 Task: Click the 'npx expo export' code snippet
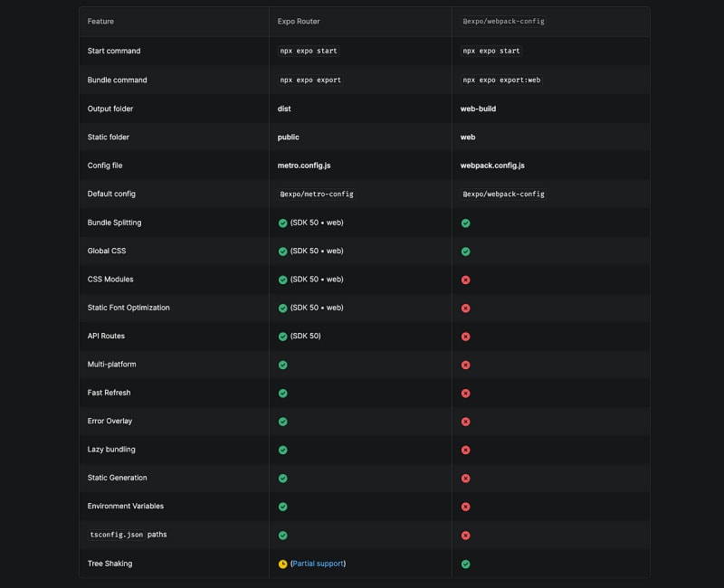pyautogui.click(x=310, y=80)
